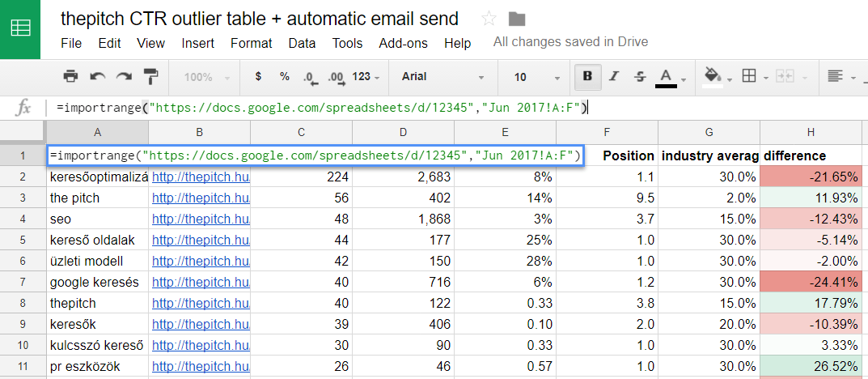Image resolution: width=868 pixels, height=379 pixels.
Task: Open the View menu
Action: click(x=150, y=43)
